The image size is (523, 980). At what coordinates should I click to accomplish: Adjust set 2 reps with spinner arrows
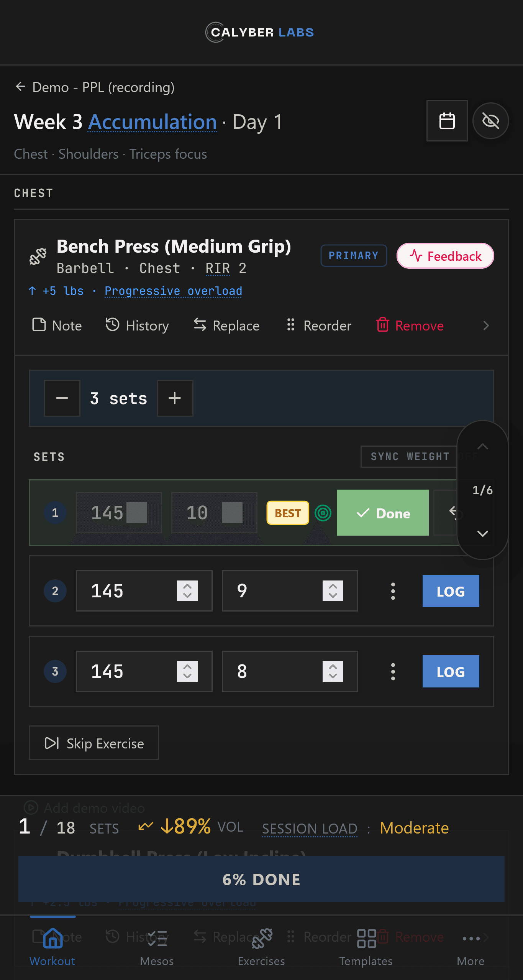pyautogui.click(x=333, y=591)
